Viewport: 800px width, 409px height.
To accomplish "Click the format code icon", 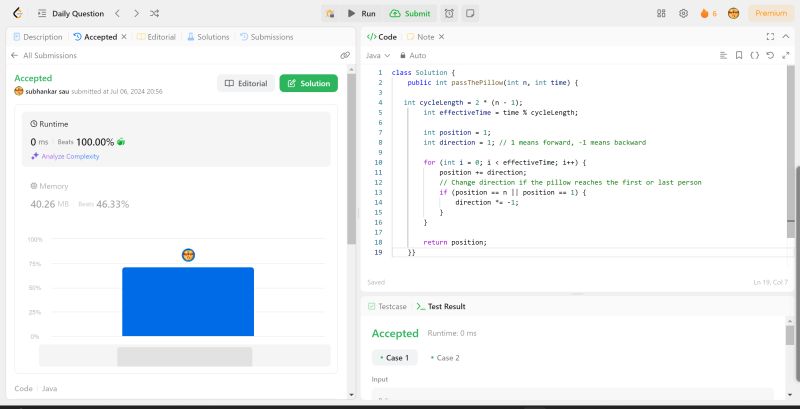I will tap(723, 55).
